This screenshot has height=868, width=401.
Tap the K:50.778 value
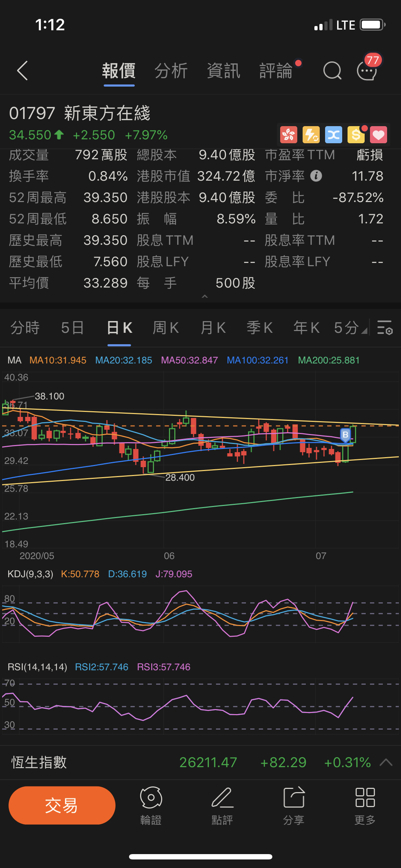(80, 574)
